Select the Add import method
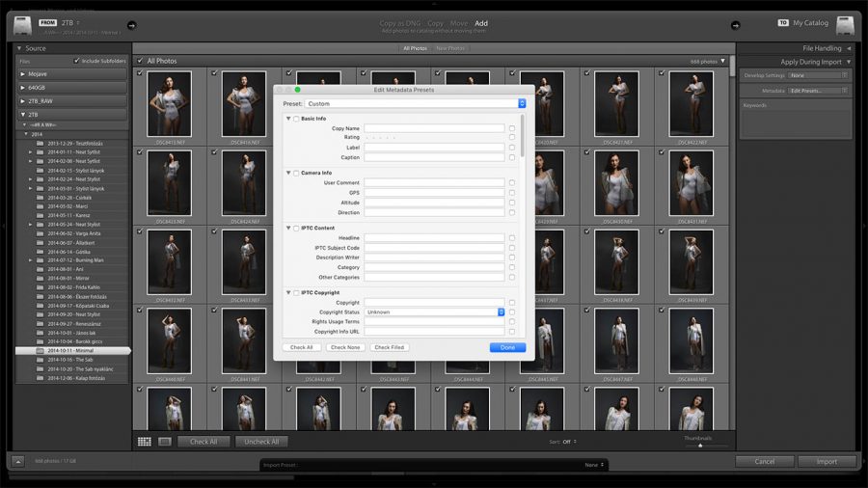The image size is (868, 488). click(481, 23)
